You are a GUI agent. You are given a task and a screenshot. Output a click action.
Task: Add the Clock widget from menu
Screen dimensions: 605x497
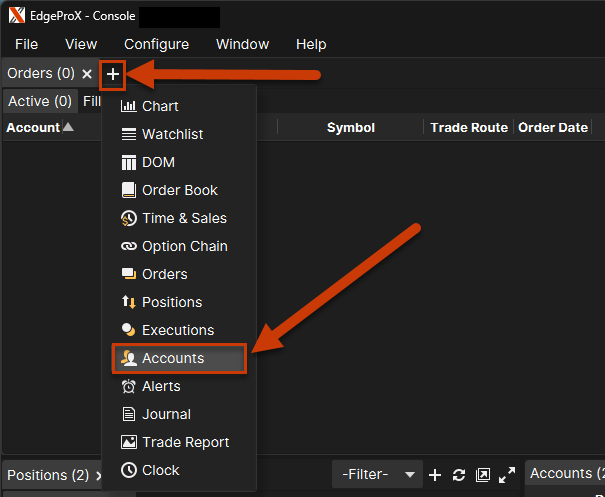tap(160, 470)
